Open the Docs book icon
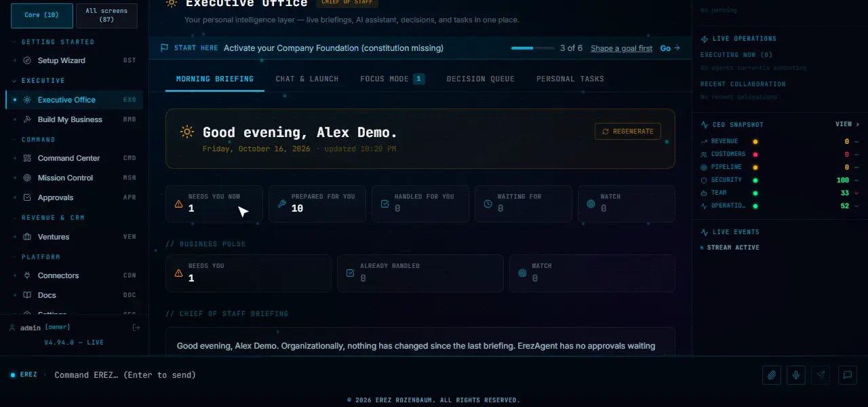This screenshot has width=868, height=407. click(x=27, y=295)
